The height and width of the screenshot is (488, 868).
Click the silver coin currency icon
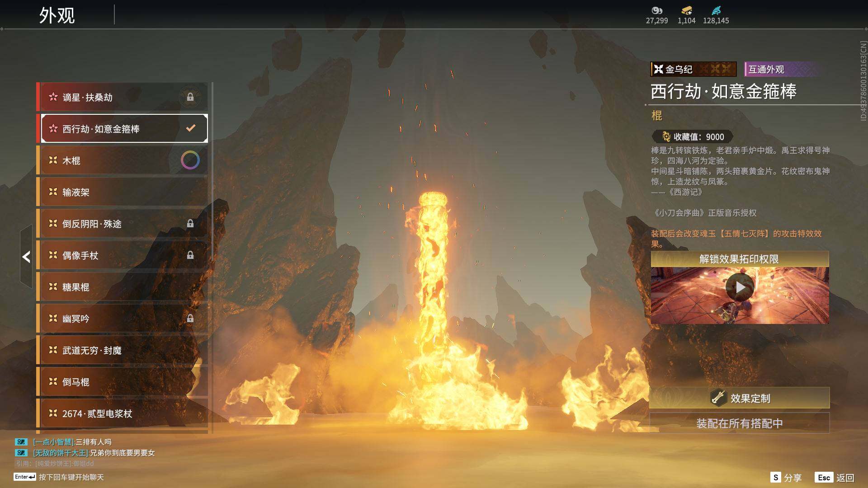[x=656, y=10]
